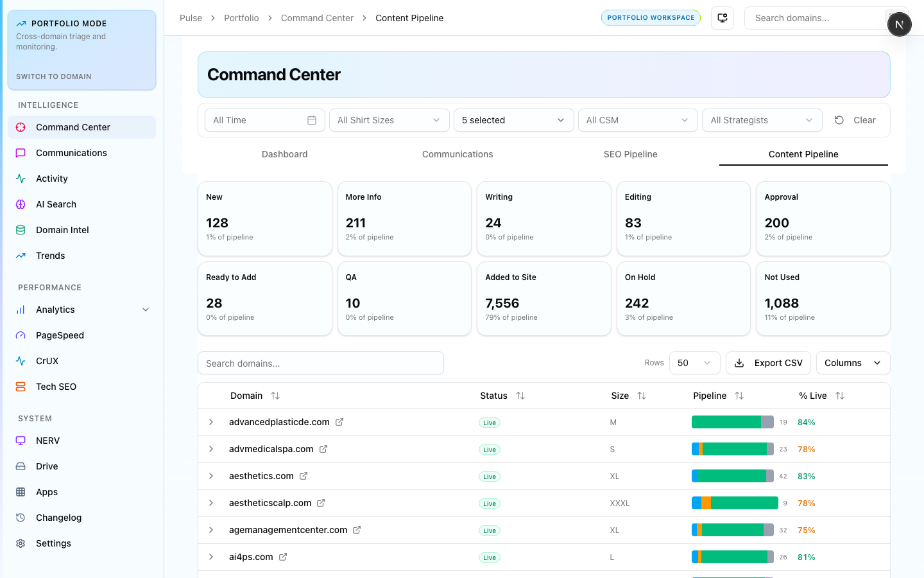Screen dimensions: 924x578
Task: Click the Export CSV button
Action: (768, 363)
